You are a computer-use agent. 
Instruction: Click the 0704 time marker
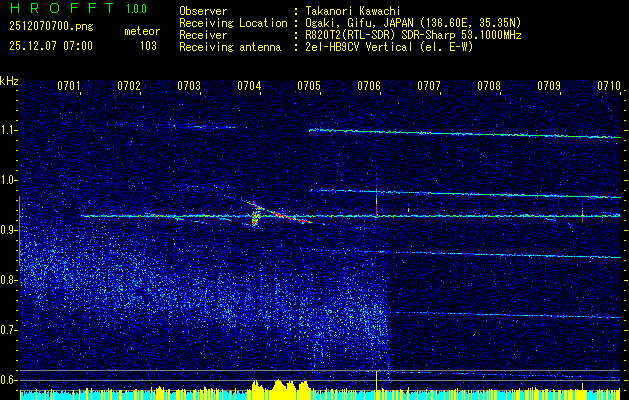click(249, 85)
